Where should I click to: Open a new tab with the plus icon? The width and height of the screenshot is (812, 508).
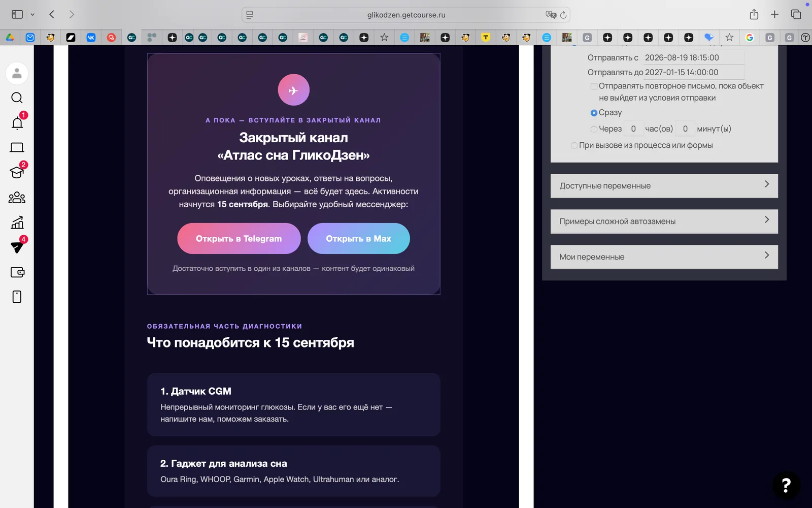tap(774, 14)
